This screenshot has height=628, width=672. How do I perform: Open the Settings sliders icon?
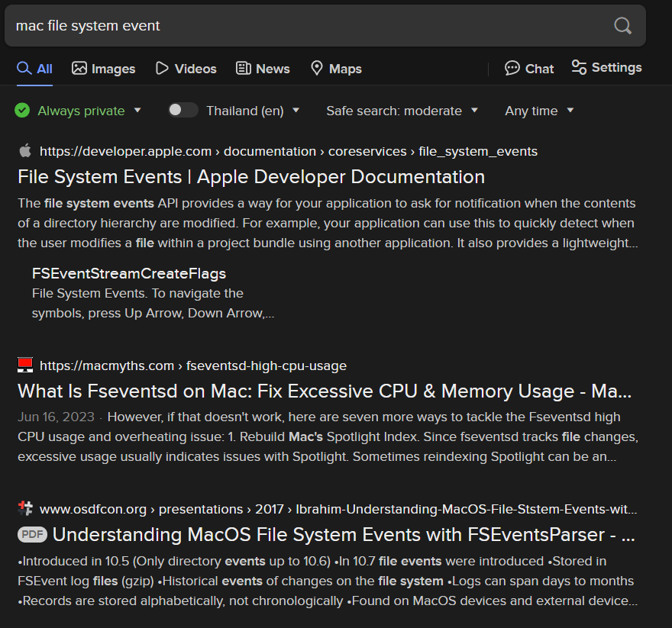click(579, 67)
